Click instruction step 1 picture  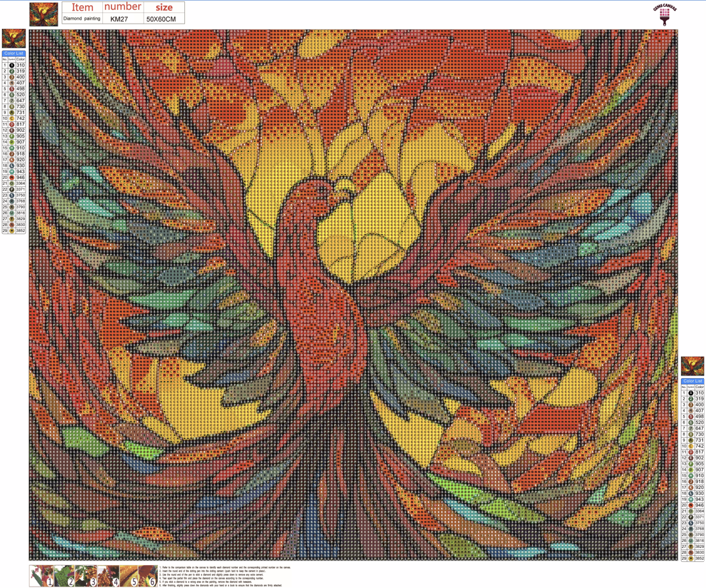click(42, 576)
